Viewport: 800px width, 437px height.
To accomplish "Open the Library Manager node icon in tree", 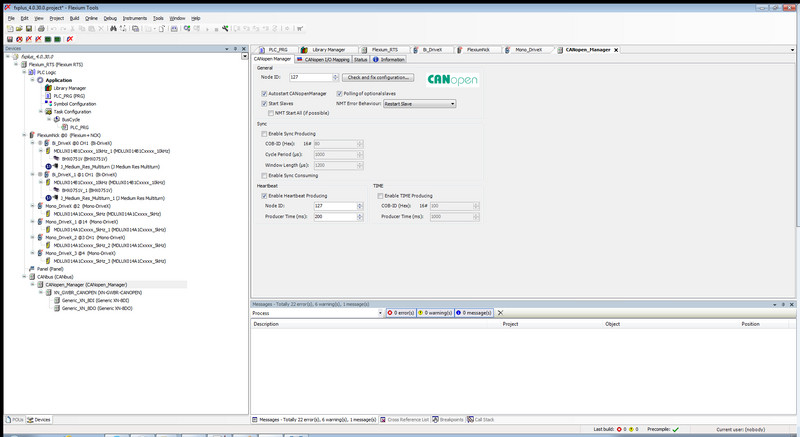I will tap(49, 88).
